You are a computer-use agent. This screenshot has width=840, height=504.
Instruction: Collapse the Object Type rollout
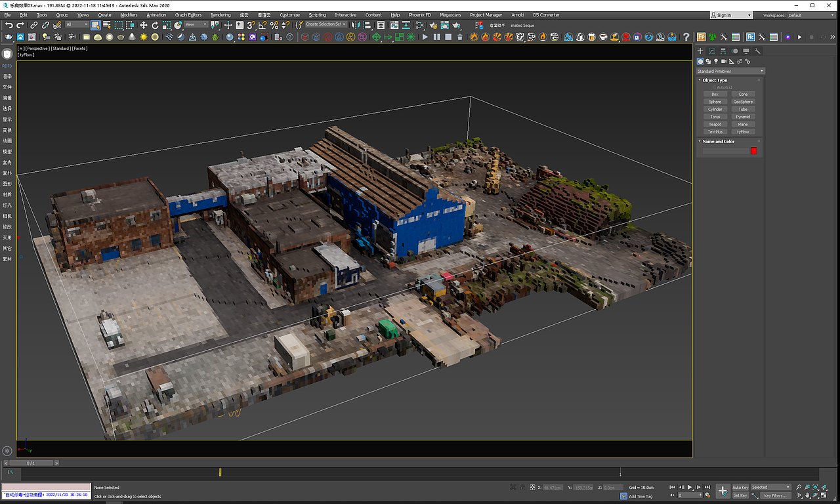click(x=715, y=80)
